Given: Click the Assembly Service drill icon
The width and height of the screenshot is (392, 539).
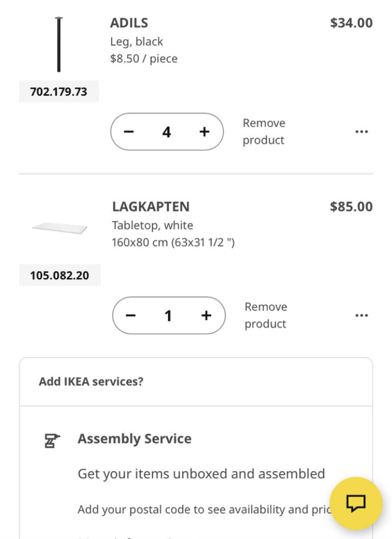Looking at the screenshot, I should (52, 441).
